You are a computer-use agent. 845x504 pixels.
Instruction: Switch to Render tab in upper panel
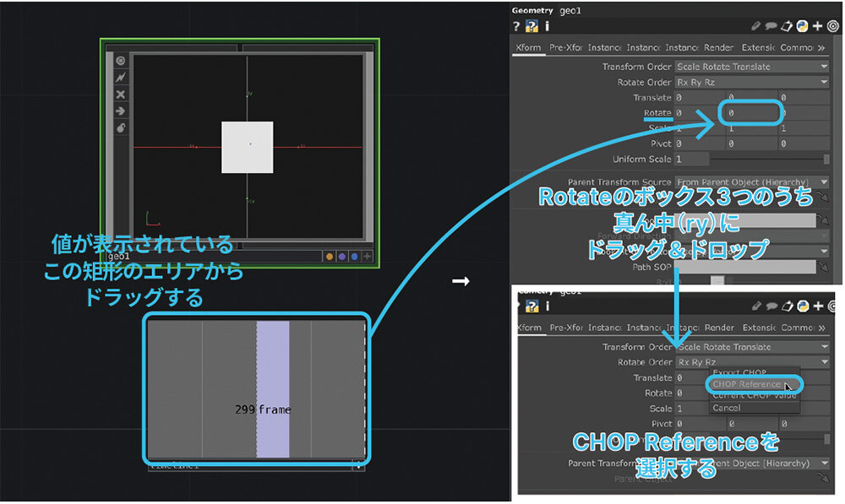(x=719, y=48)
